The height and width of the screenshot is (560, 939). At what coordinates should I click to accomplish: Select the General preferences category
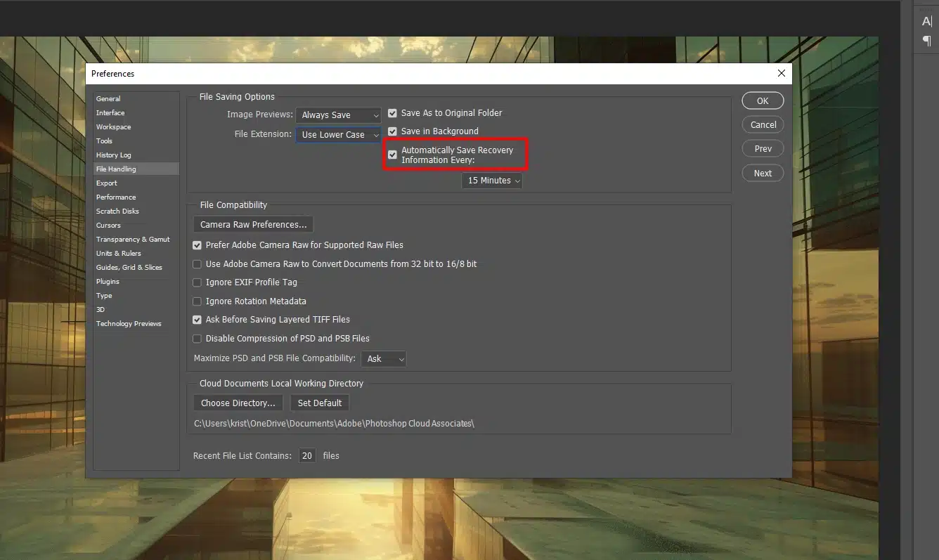point(108,98)
